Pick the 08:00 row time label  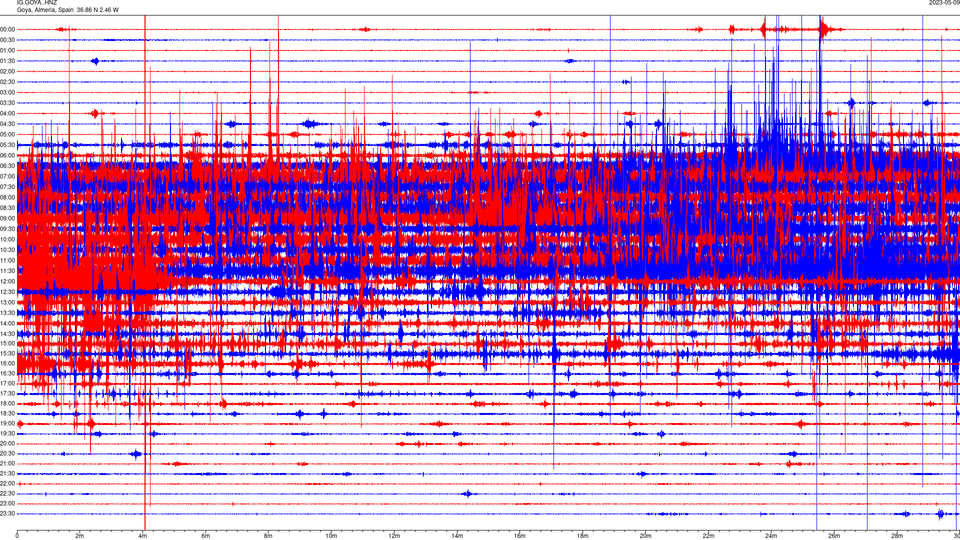8,197
